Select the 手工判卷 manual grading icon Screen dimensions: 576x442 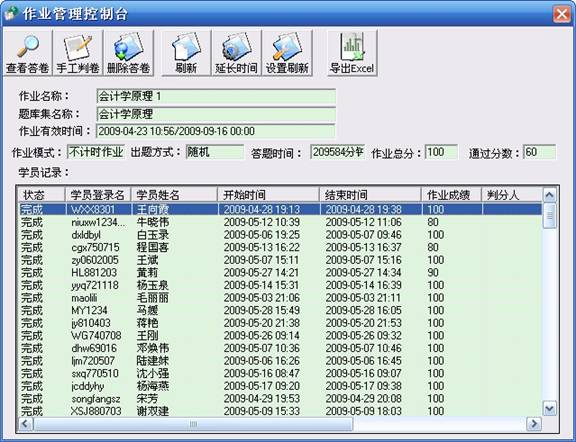(x=78, y=53)
